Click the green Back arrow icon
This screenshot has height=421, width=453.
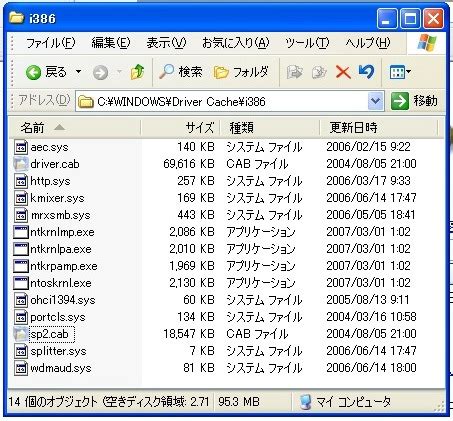pos(33,72)
